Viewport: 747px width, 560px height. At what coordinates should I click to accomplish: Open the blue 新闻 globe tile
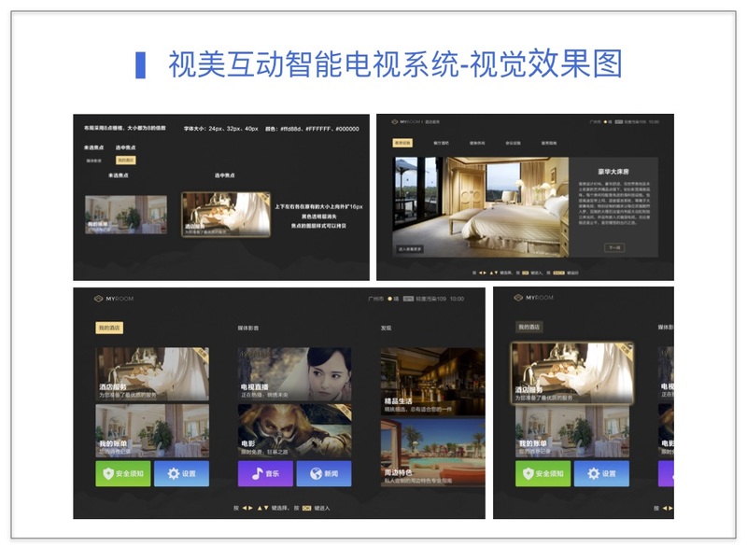coord(324,473)
